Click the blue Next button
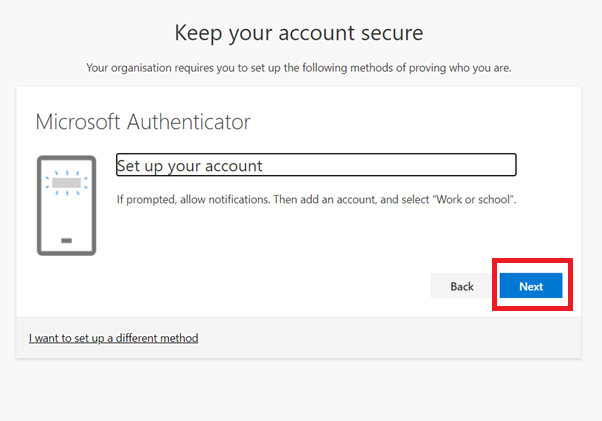Image resolution: width=602 pixels, height=421 pixels. (531, 286)
